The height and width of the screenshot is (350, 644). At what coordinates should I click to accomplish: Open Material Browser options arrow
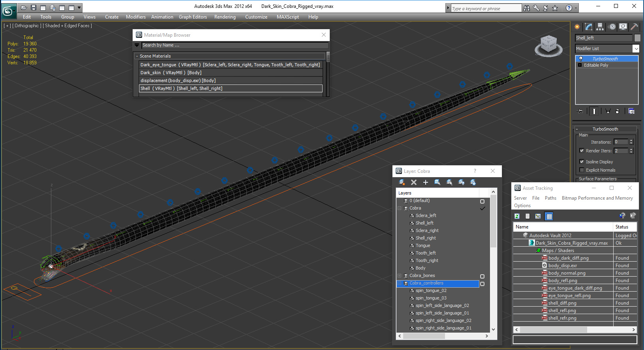point(137,45)
